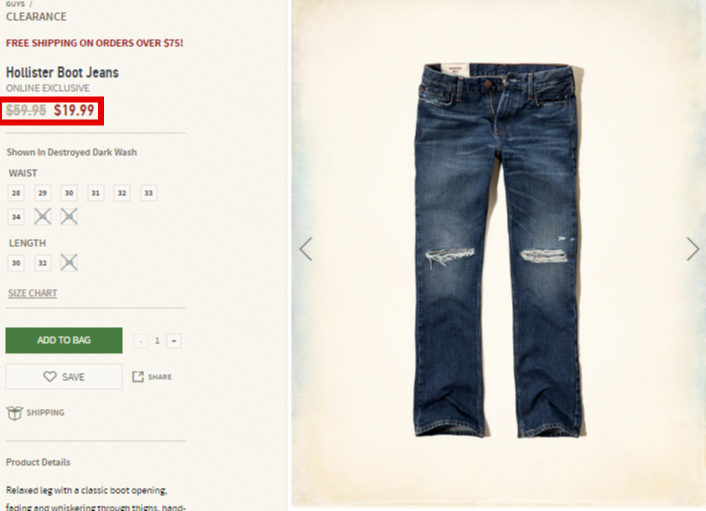Image resolution: width=706 pixels, height=511 pixels.
Task: Increase quantity with the plus button
Action: tap(174, 341)
